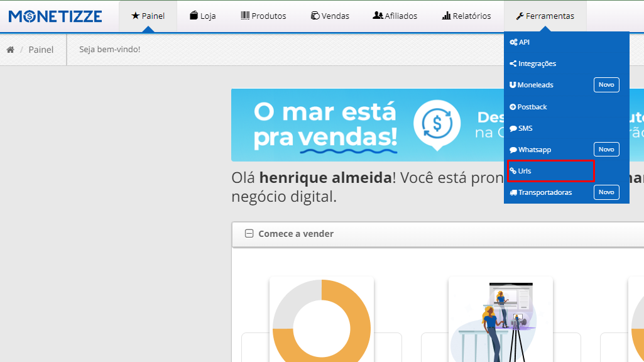Click the Postback icon in the dropdown
This screenshot has height=362, width=644.
click(514, 106)
